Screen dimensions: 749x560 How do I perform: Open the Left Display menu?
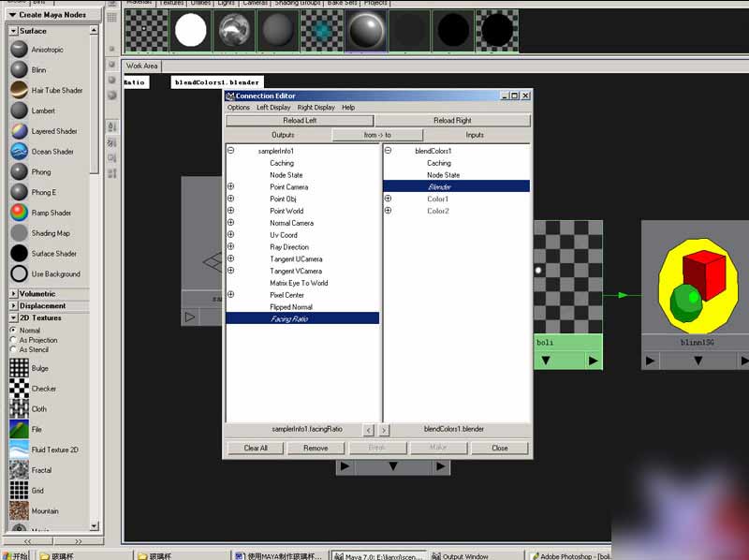point(273,108)
